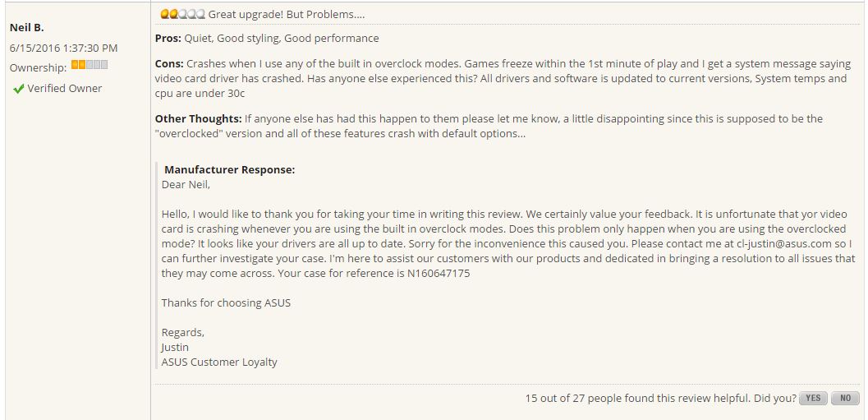Viewport: 868px width, 420px height.
Task: Click the Dear Neil greeting line
Action: pos(186,185)
